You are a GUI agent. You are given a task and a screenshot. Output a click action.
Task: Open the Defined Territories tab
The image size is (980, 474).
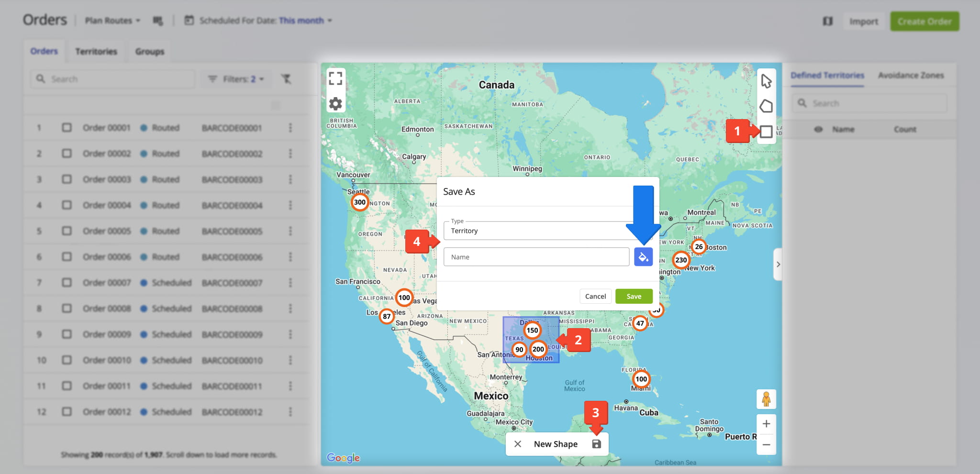pyautogui.click(x=827, y=75)
